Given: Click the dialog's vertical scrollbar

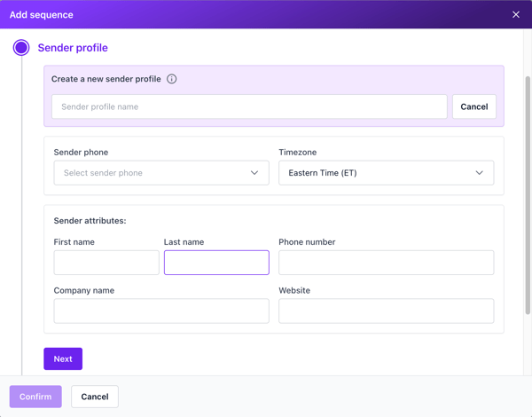Looking at the screenshot, I should pyautogui.click(x=528, y=195).
